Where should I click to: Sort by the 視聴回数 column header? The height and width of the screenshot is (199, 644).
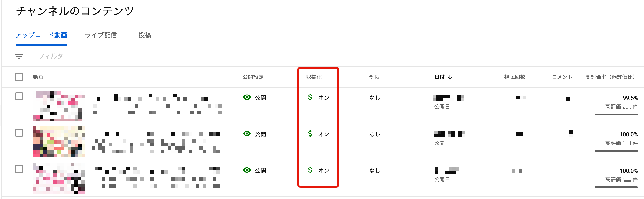515,77
